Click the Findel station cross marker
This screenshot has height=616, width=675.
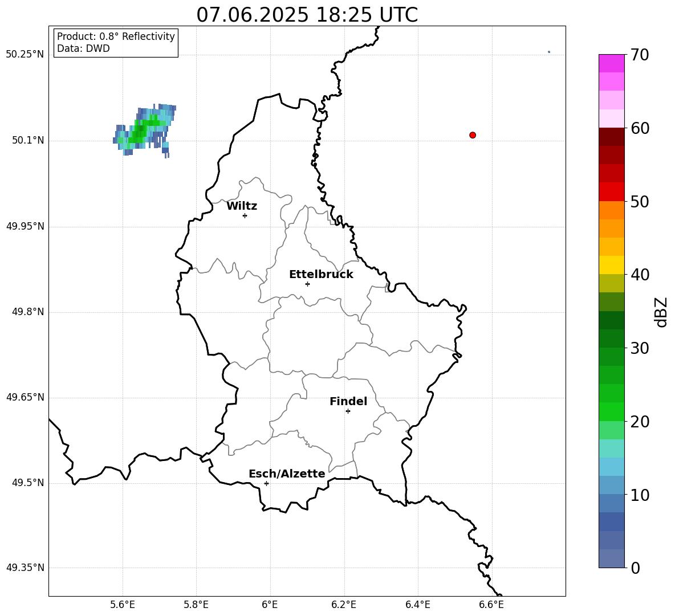point(348,411)
